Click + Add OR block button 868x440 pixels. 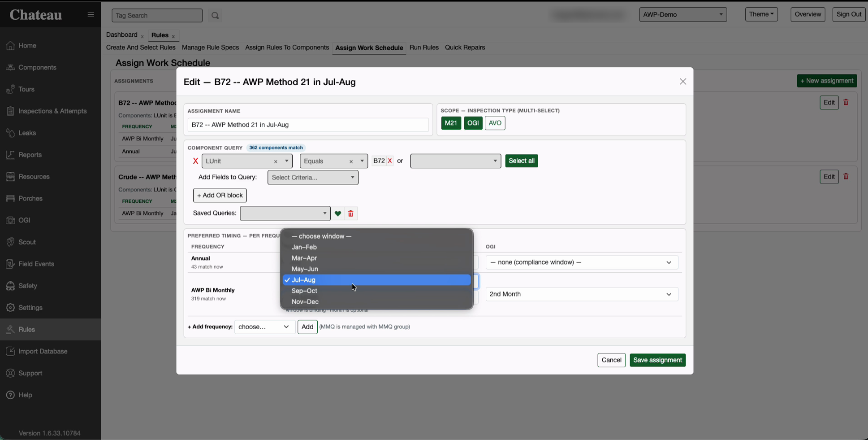pos(220,196)
